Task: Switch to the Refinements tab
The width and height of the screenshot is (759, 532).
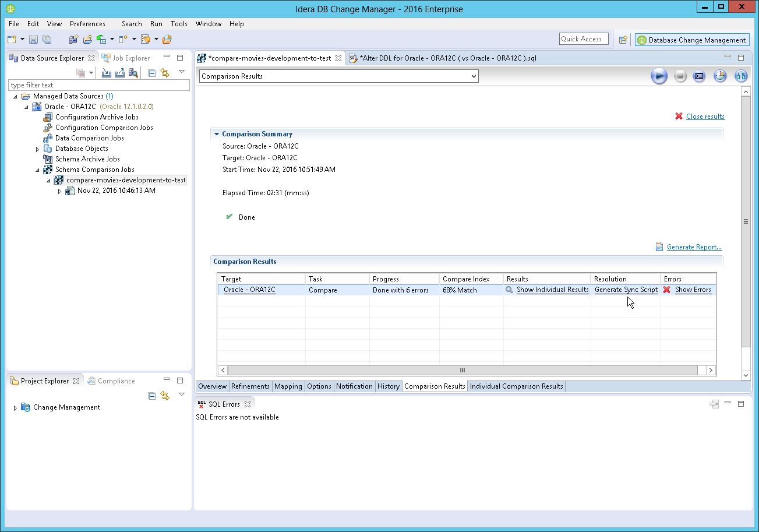Action: (x=250, y=386)
